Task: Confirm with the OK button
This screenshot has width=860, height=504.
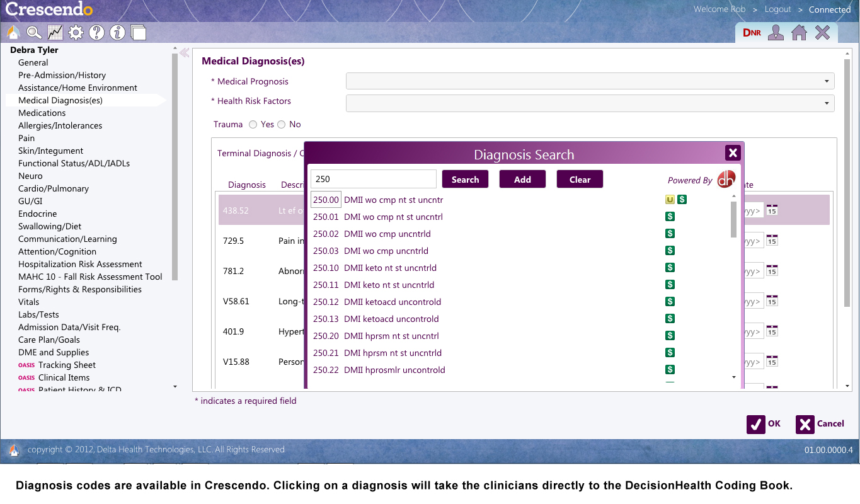Action: pos(764,424)
